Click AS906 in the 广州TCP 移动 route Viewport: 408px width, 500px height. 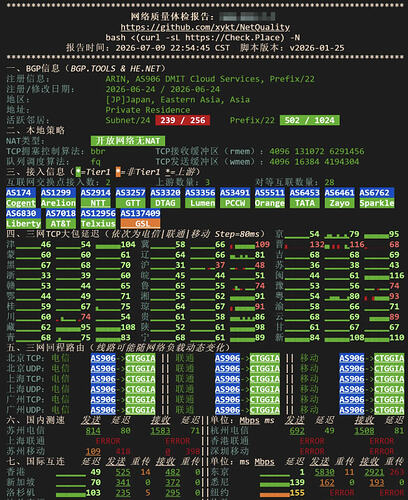(352, 399)
